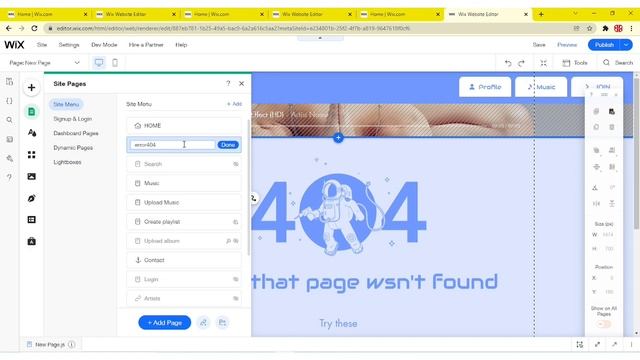Open the Hire a Partner menu
The height and width of the screenshot is (360, 640).
(x=146, y=45)
